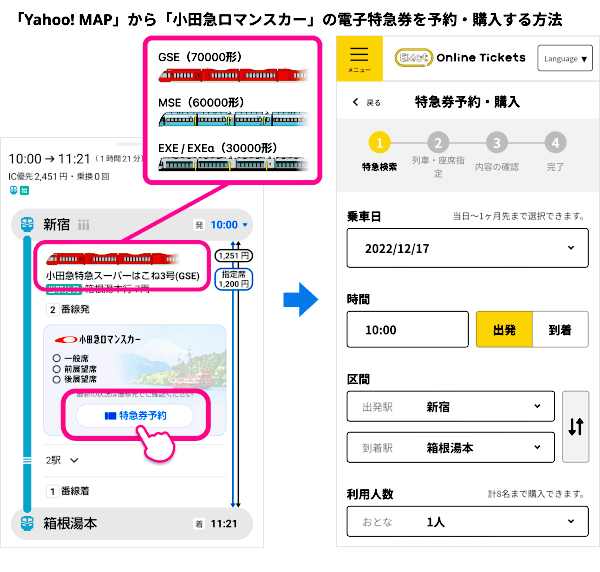Click the 特急券予約・購入 page title
The image size is (600, 572).
pyautogui.click(x=467, y=102)
